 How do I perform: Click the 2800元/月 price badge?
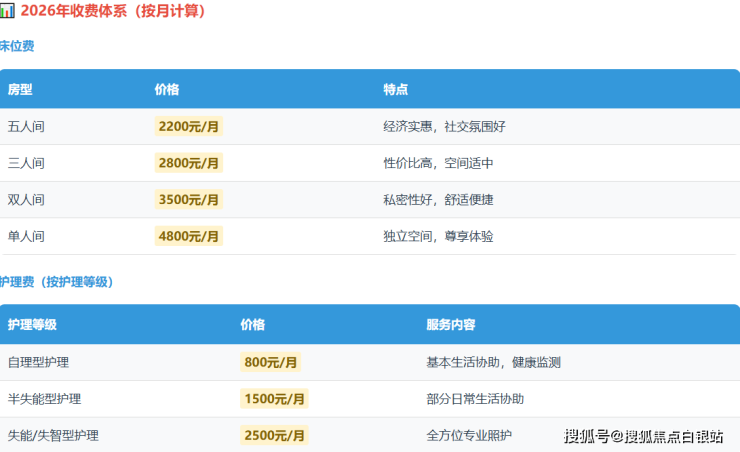pyautogui.click(x=189, y=163)
